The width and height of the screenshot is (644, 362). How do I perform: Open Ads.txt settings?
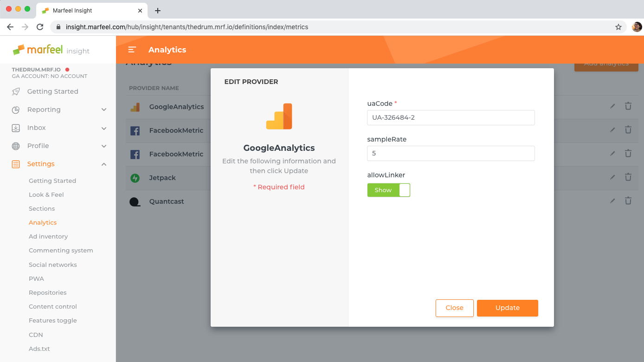[x=39, y=349]
